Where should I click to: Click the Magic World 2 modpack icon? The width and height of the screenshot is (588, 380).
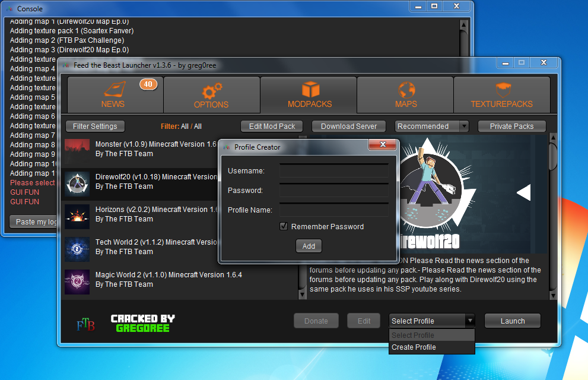(77, 281)
